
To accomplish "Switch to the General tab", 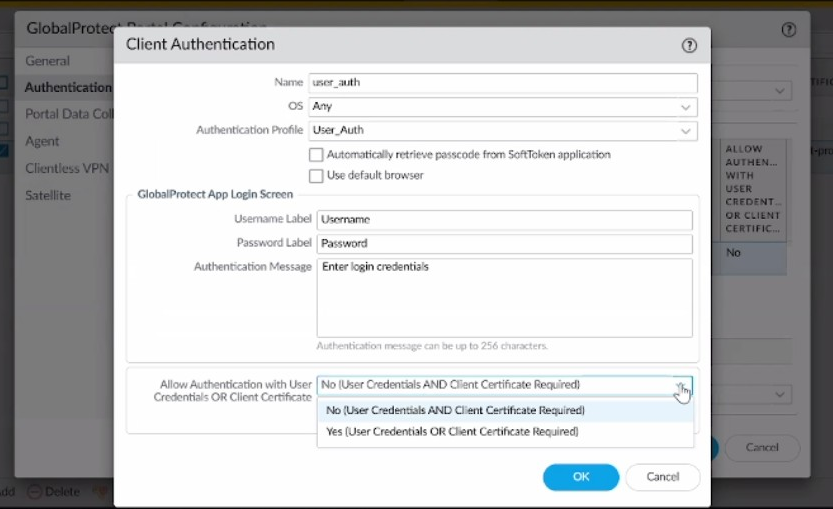I will [x=47, y=61].
